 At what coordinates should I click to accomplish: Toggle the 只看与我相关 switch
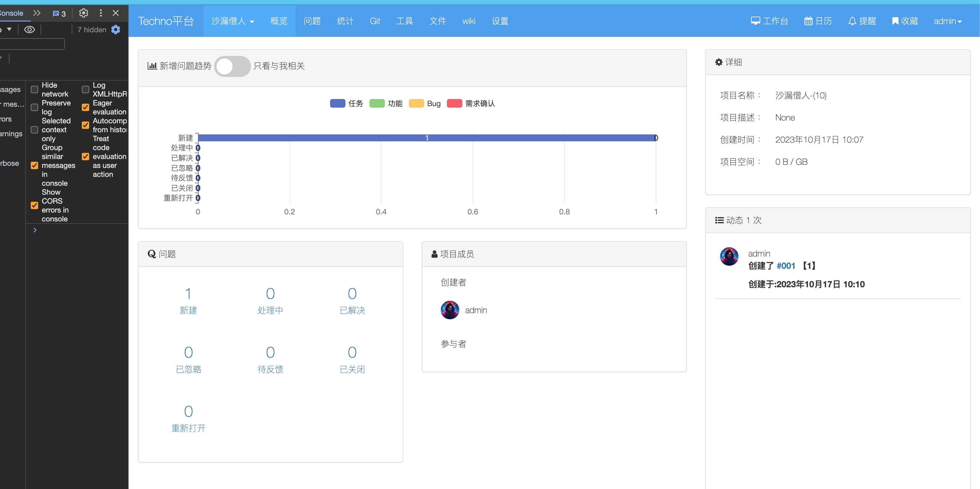click(232, 66)
